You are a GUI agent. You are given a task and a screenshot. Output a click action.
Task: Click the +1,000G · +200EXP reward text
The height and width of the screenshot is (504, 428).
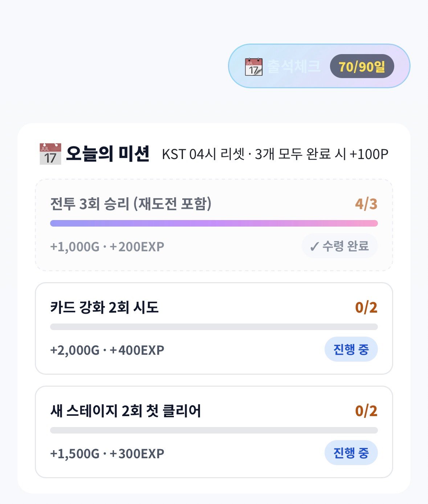(x=107, y=247)
